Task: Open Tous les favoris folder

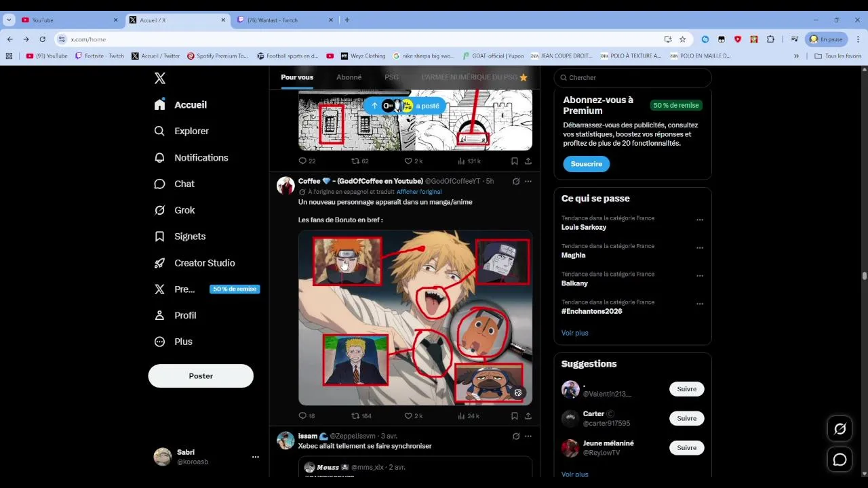Action: [x=838, y=56]
